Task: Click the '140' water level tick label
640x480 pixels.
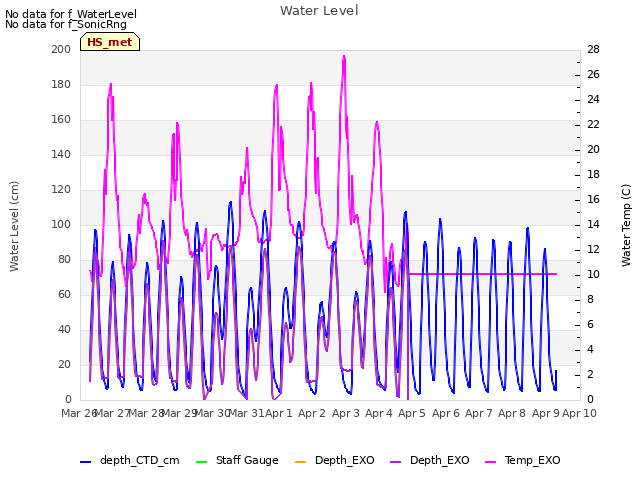Action: click(x=61, y=154)
